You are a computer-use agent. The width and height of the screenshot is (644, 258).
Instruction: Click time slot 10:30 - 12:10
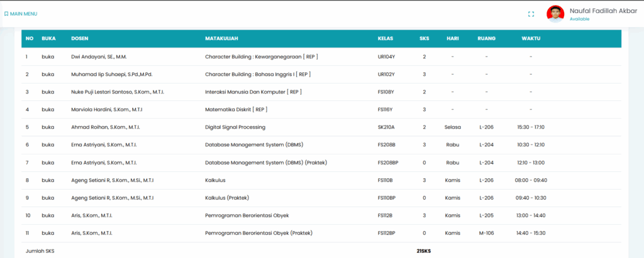click(531, 145)
